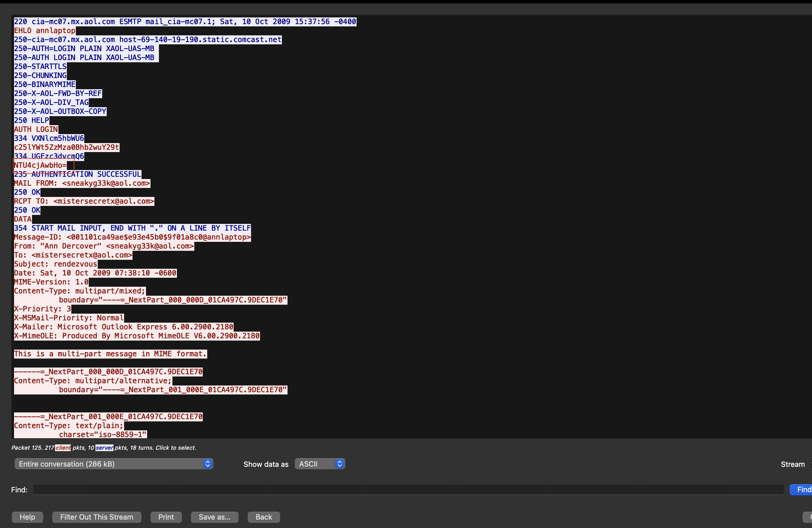Viewport: 812px width, 528px height.
Task: Click the 220 cia-mc07.mx.aol.com banner line
Action: pos(185,22)
